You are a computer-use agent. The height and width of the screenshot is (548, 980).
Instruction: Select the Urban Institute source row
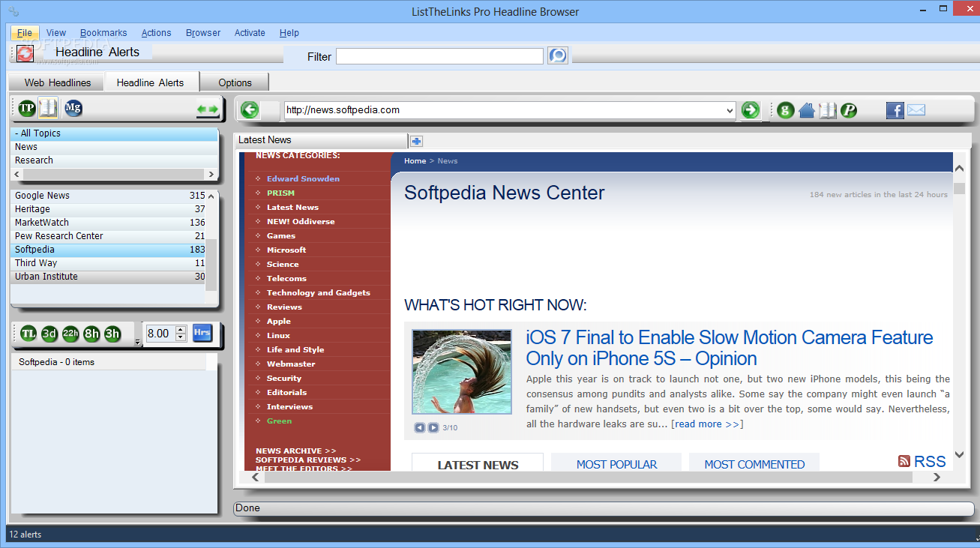point(109,277)
